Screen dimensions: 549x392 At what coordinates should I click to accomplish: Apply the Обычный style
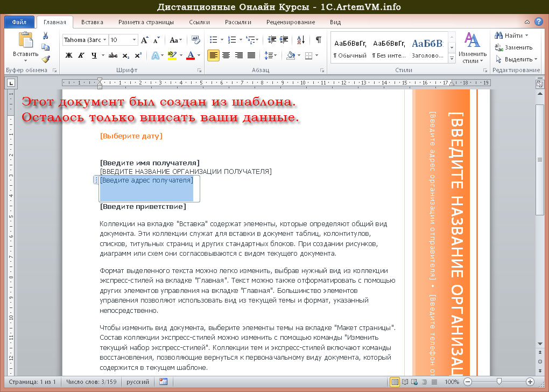pyautogui.click(x=350, y=47)
